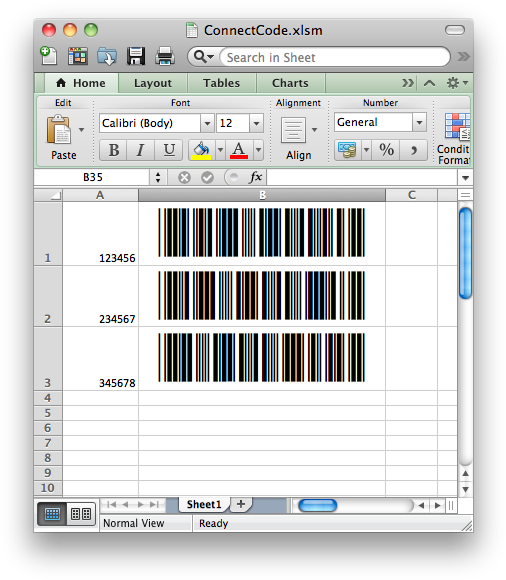506x580 pixels.
Task: Click the New Workbook icon
Action: (x=48, y=56)
